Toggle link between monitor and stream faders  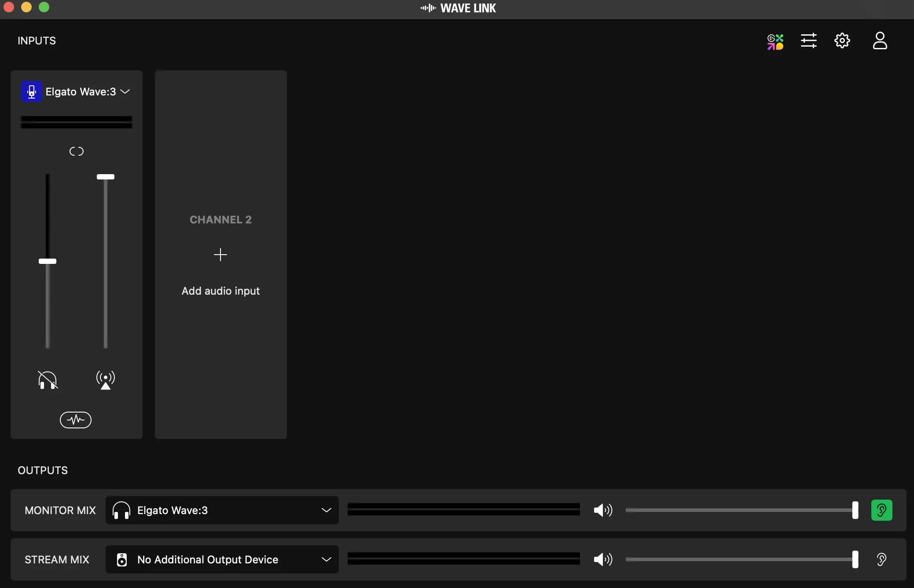click(77, 151)
